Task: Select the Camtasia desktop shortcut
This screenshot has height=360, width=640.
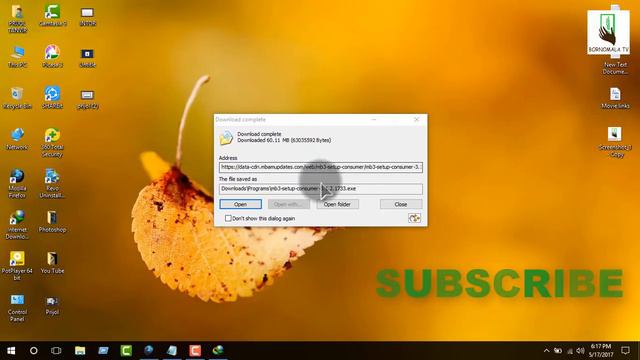Action: 52,16
